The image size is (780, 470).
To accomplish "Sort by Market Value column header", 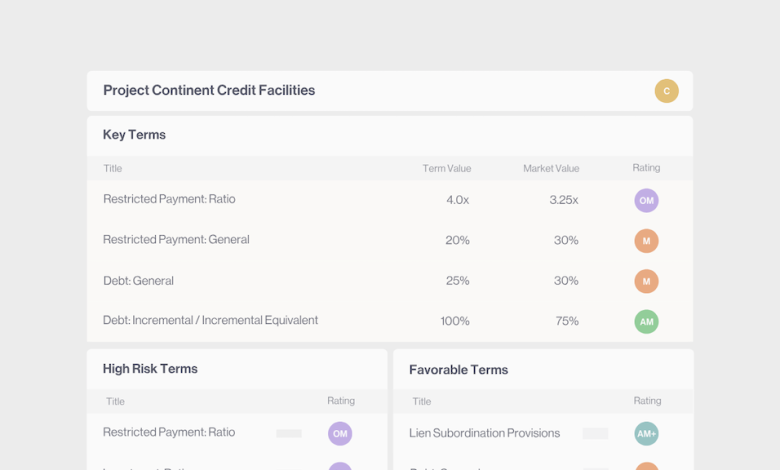I will click(551, 168).
